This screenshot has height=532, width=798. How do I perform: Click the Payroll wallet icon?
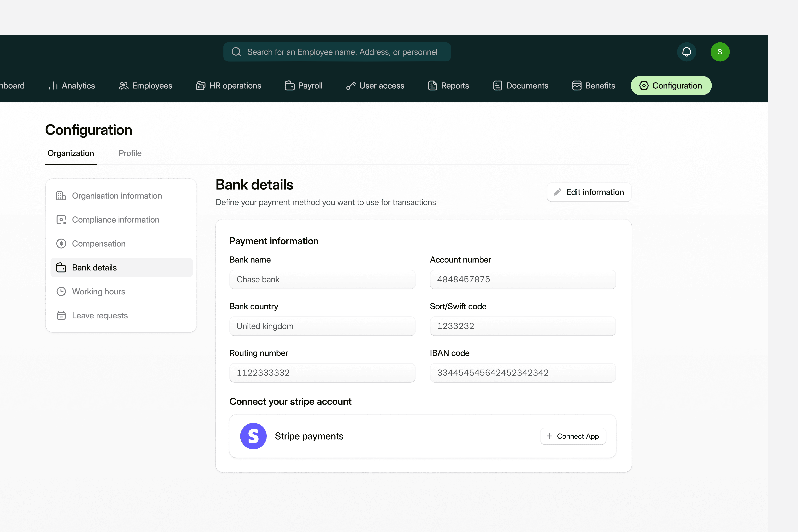coord(289,86)
